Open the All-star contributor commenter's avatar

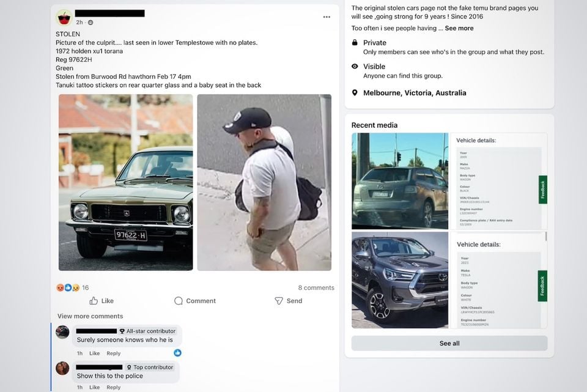62,331
